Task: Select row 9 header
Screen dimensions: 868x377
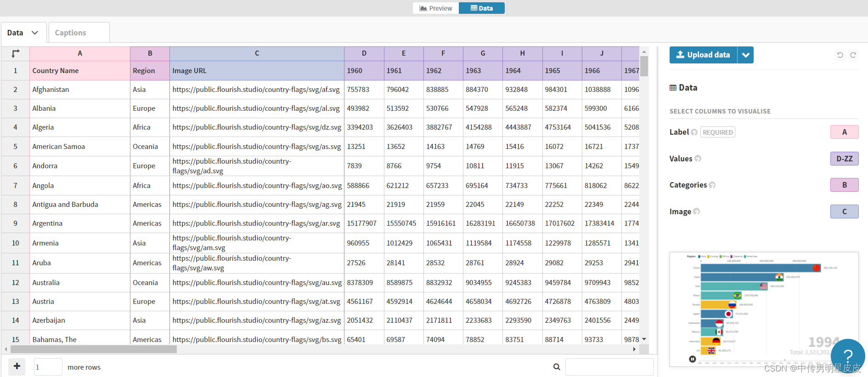Action: point(15,223)
